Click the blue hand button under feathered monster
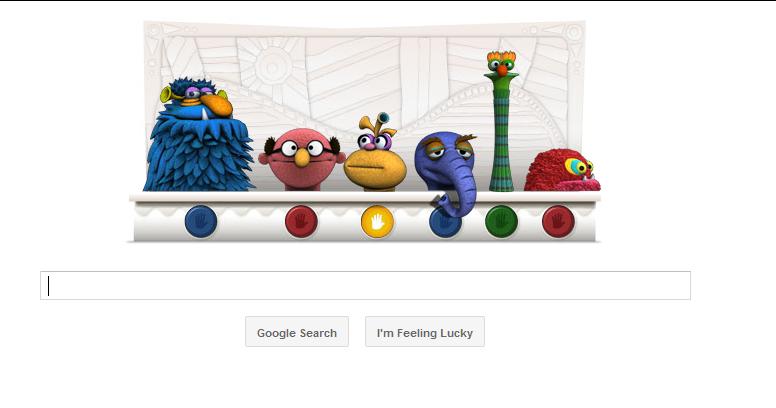776x408 pixels. coord(200,221)
